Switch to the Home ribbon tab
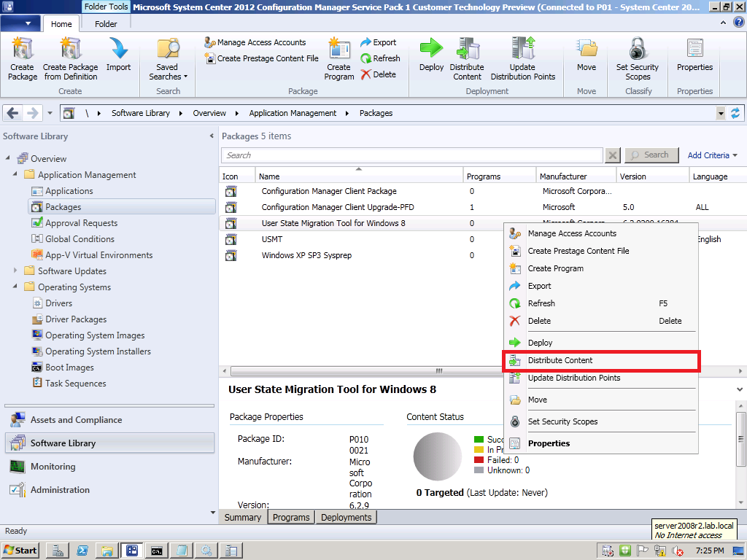This screenshot has height=560, width=747. pos(61,24)
